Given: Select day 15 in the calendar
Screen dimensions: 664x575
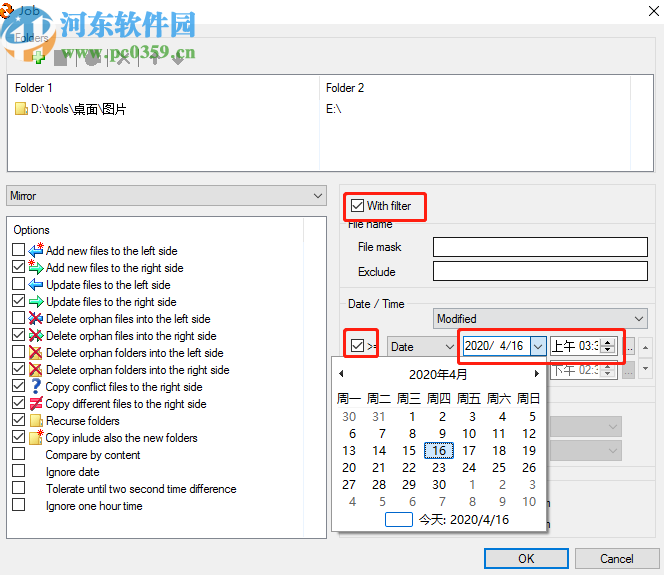Looking at the screenshot, I should tap(409, 451).
